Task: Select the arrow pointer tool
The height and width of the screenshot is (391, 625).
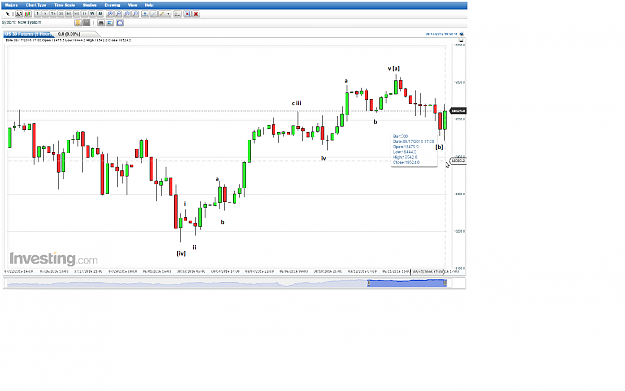Action: pos(8,14)
